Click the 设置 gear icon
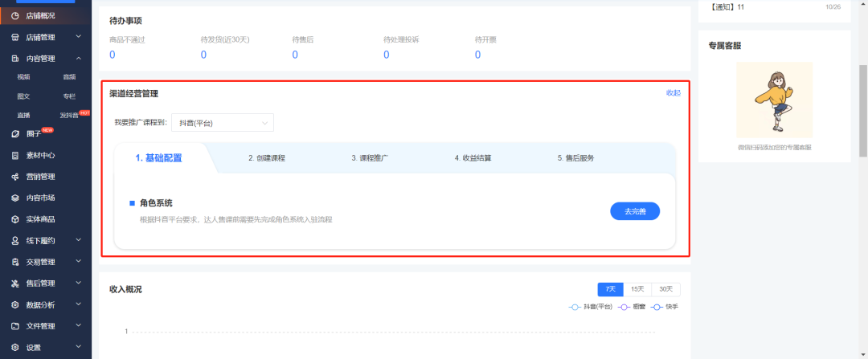 (15, 348)
